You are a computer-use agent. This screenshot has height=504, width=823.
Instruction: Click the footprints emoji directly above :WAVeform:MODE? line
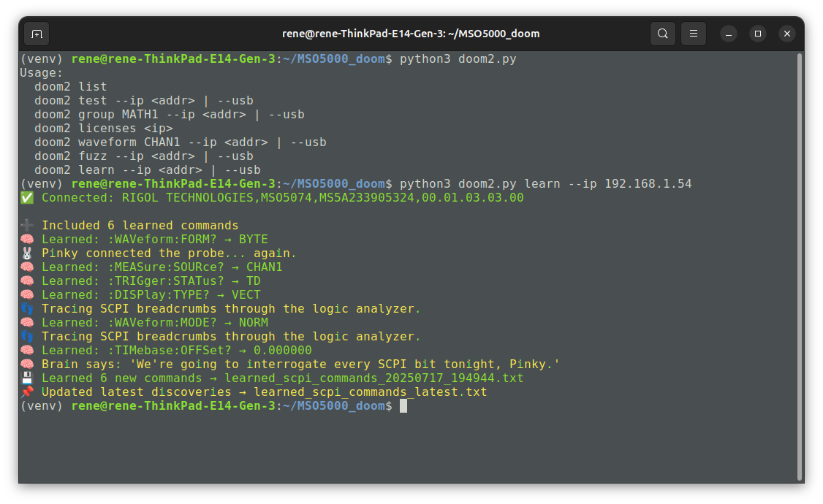(27, 309)
